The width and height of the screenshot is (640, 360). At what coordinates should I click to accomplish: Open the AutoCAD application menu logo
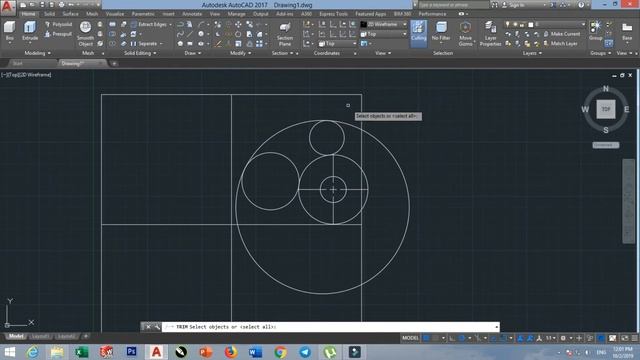(8, 7)
